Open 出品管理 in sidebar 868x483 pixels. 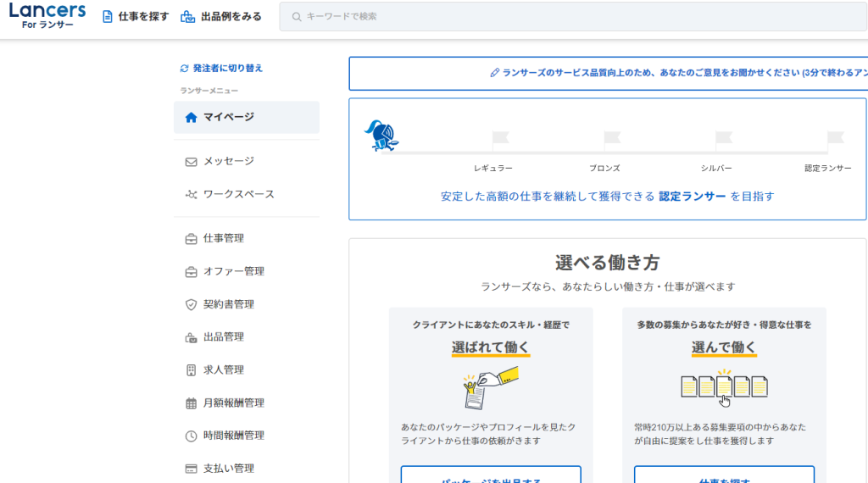[x=223, y=337]
